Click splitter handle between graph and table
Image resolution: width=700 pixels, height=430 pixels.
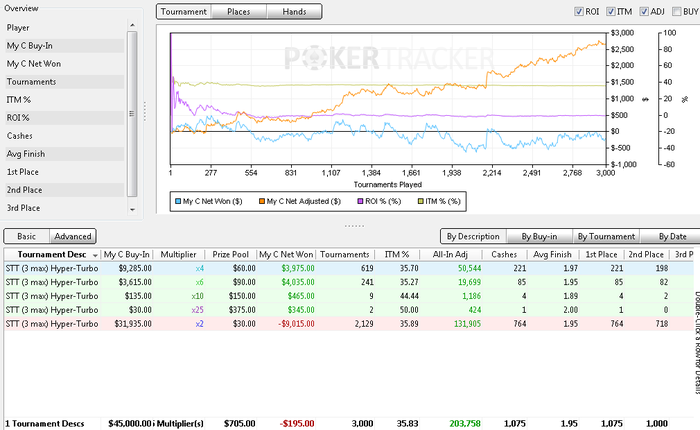[x=354, y=226]
